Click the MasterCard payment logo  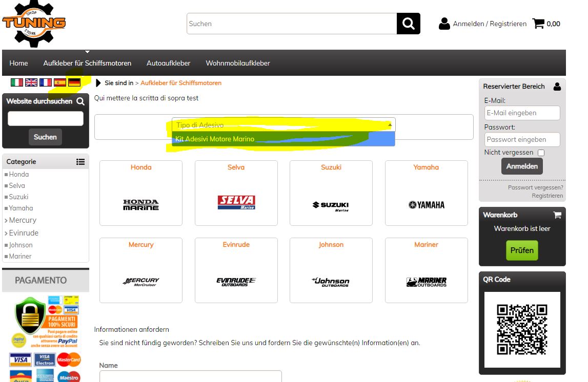pyautogui.click(x=69, y=359)
